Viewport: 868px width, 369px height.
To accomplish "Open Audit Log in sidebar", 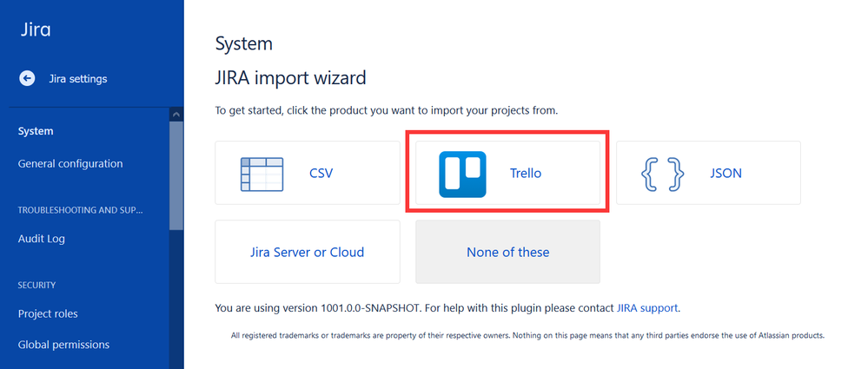I will tap(42, 239).
